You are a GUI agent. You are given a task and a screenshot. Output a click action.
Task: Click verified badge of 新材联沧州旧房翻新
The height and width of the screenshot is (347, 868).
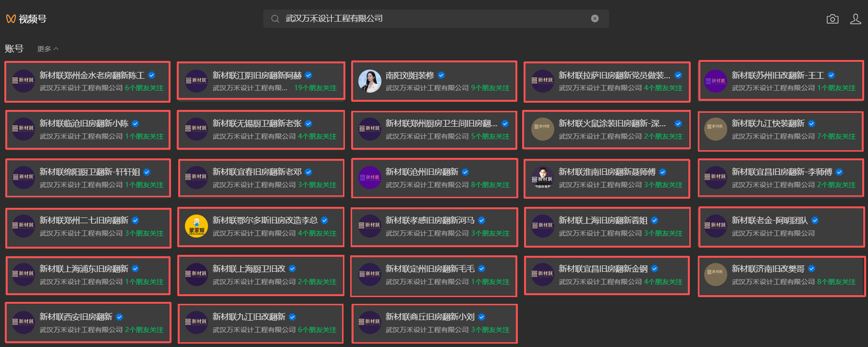[465, 172]
